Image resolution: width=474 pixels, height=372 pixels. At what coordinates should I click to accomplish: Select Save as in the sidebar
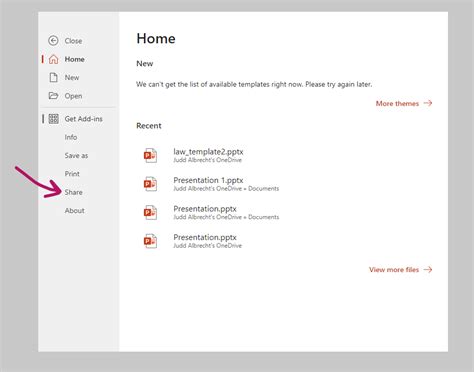(x=76, y=155)
